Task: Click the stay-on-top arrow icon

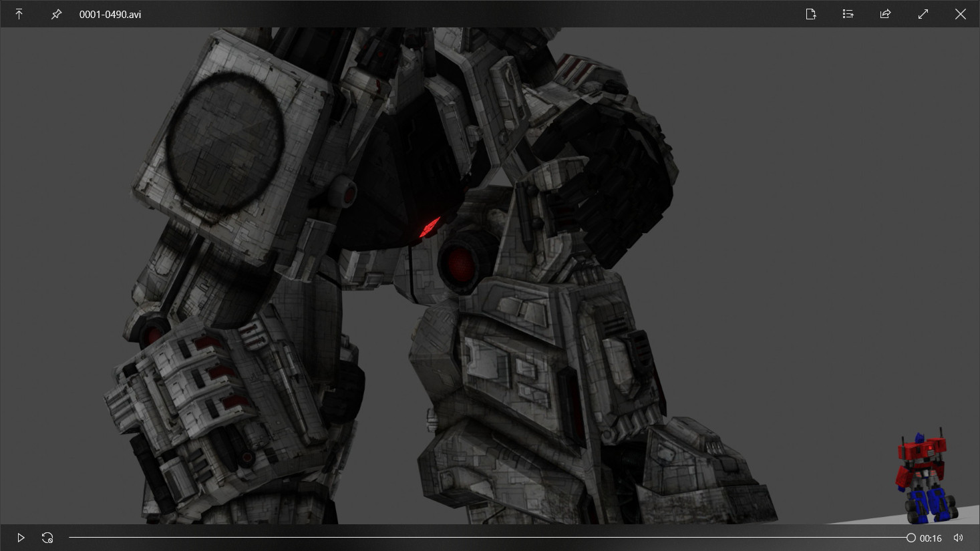Action: (x=19, y=14)
